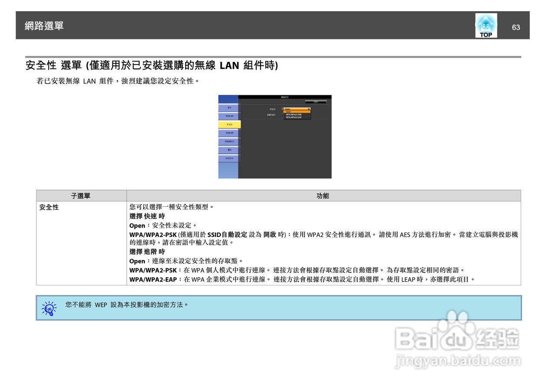Select WPA/WPA2-PSK from the security list
This screenshot has width=555, height=392.
(x=294, y=115)
